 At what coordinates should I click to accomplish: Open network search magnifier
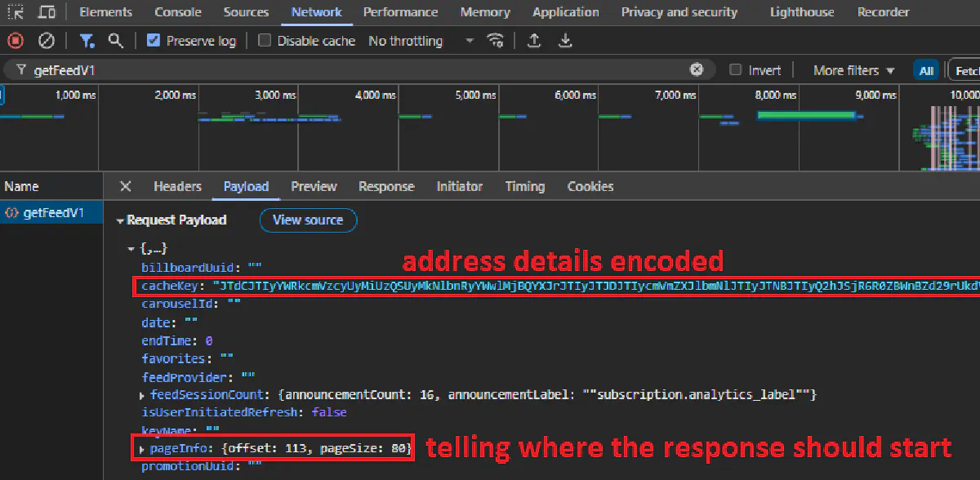[116, 41]
